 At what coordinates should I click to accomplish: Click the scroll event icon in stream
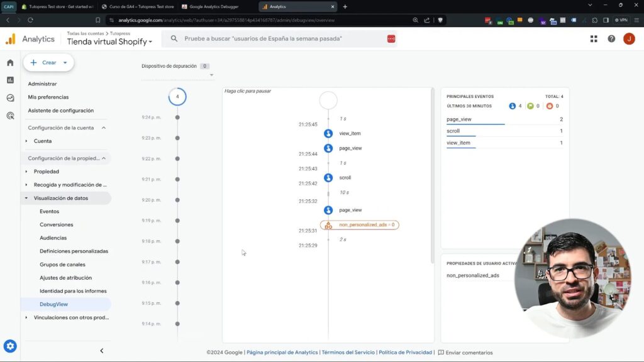(328, 178)
